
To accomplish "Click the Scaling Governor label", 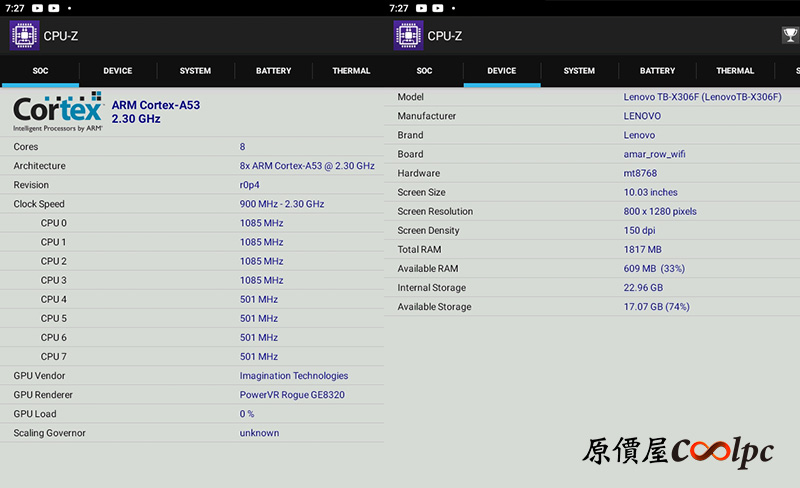I will click(x=49, y=433).
